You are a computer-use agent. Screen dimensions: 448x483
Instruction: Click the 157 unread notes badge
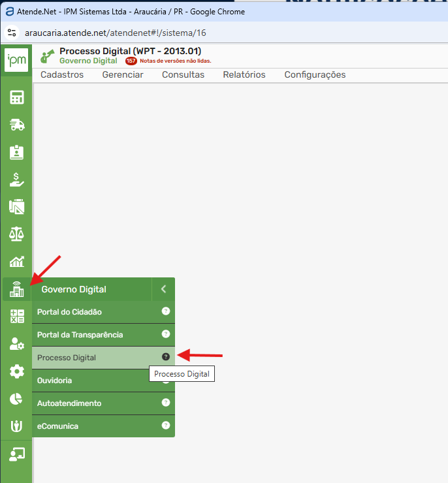pos(131,61)
